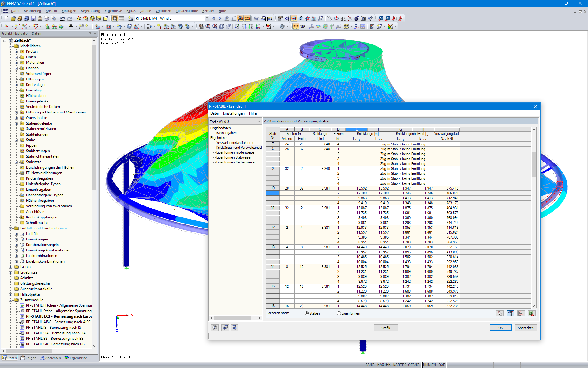Expand the Knoten tree node
Viewport: 588px width, 368px height.
[17, 52]
